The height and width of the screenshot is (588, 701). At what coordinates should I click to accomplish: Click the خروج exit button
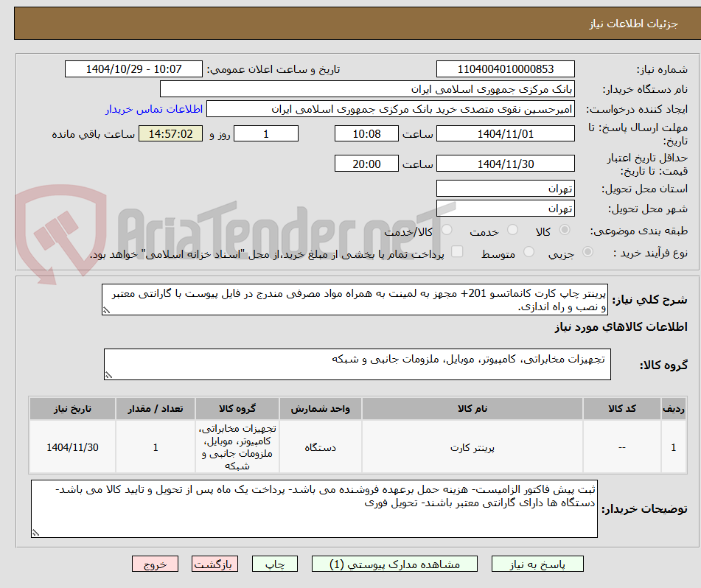click(155, 564)
